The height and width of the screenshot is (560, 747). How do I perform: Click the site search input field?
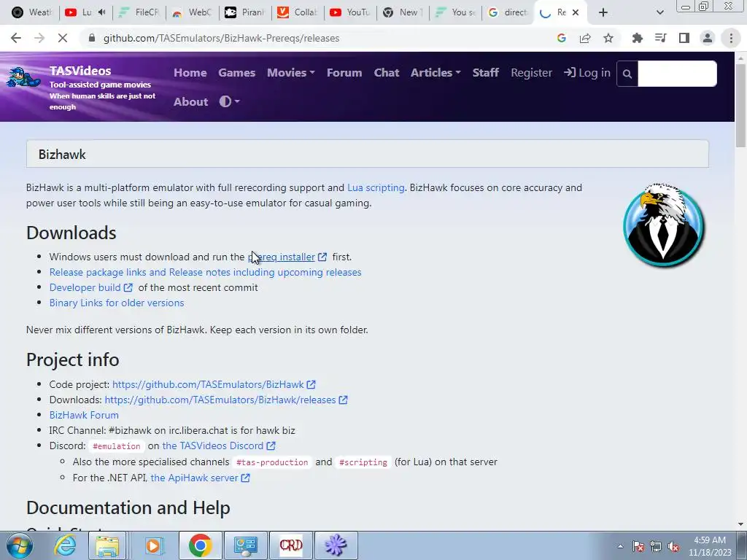[x=677, y=74]
